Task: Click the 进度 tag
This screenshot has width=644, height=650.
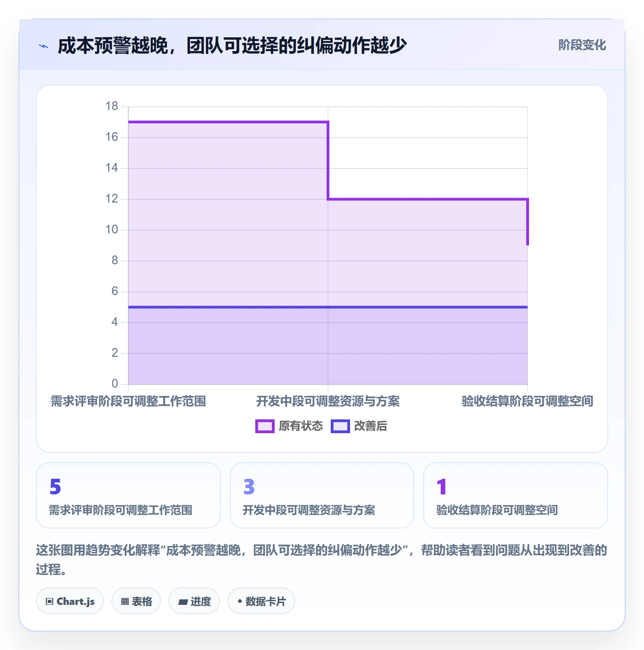Action: click(x=194, y=601)
